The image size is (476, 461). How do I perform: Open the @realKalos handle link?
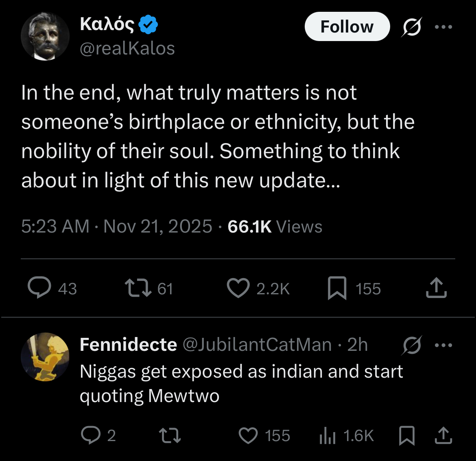click(x=127, y=48)
